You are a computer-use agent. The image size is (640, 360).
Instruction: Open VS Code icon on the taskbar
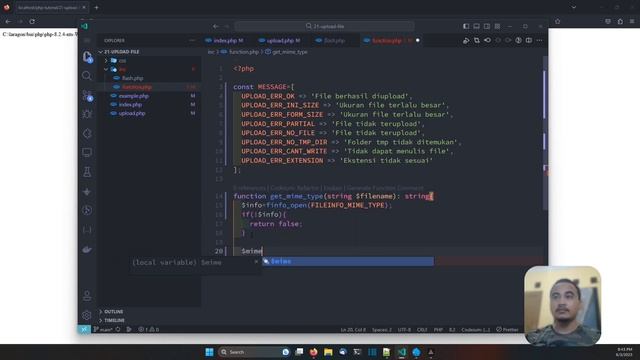pyautogui.click(x=402, y=352)
